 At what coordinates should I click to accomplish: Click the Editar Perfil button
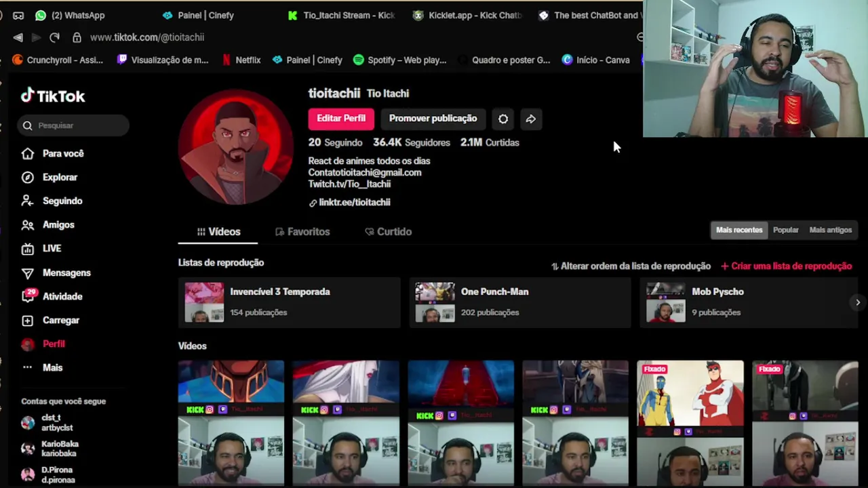click(341, 119)
